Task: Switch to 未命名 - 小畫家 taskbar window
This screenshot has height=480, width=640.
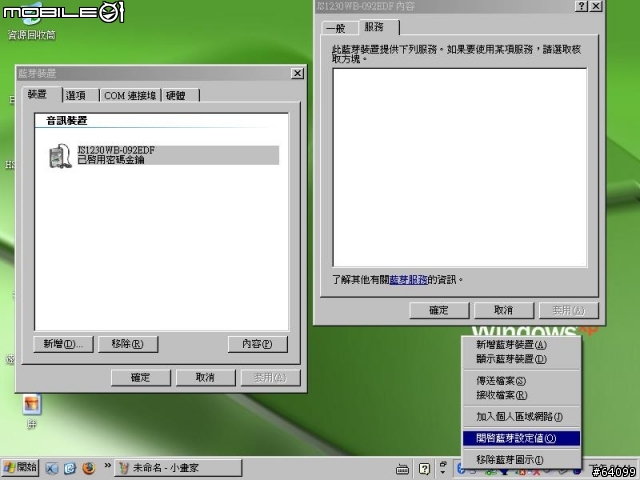Action: [x=178, y=468]
